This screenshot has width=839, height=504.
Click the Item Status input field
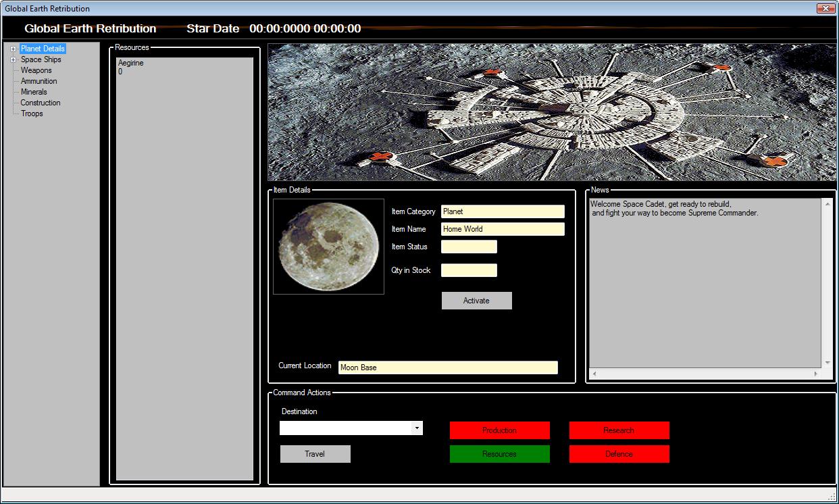(469, 246)
